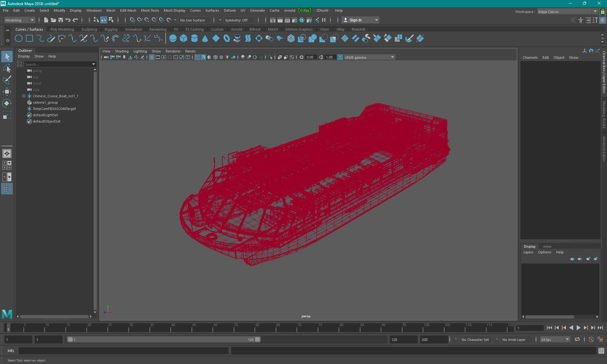
Task: Create a NURBS Plane from shelf
Action: point(216,39)
